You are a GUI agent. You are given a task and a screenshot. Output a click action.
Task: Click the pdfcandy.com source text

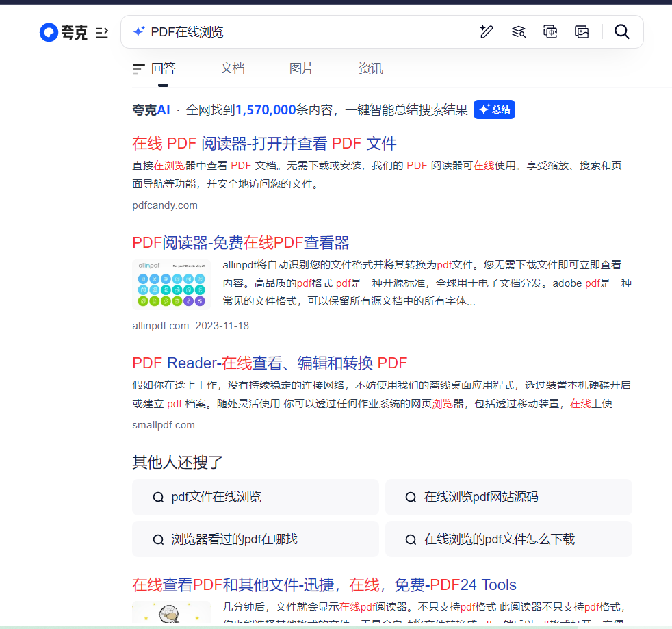[165, 205]
